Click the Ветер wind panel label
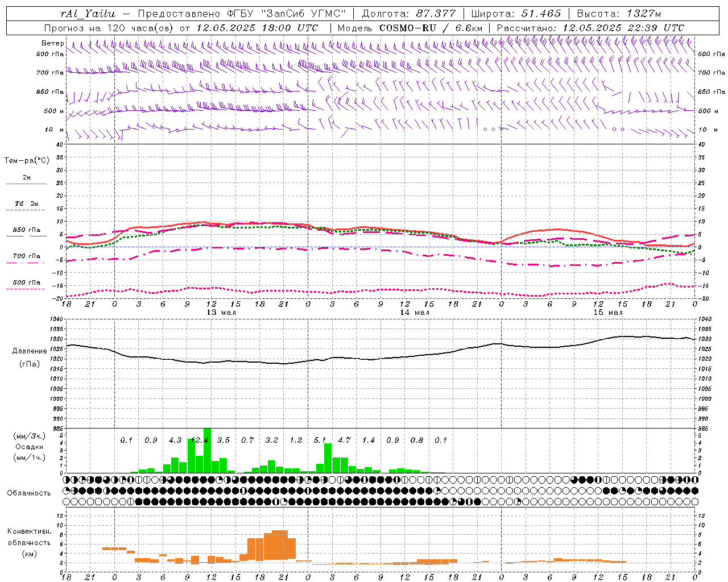This screenshot has width=728, height=582. click(53, 43)
